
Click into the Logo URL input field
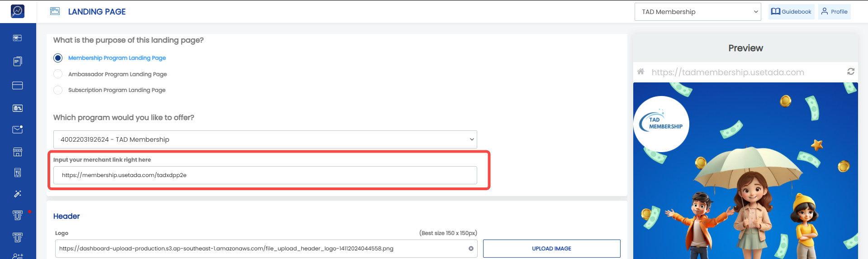(266, 249)
